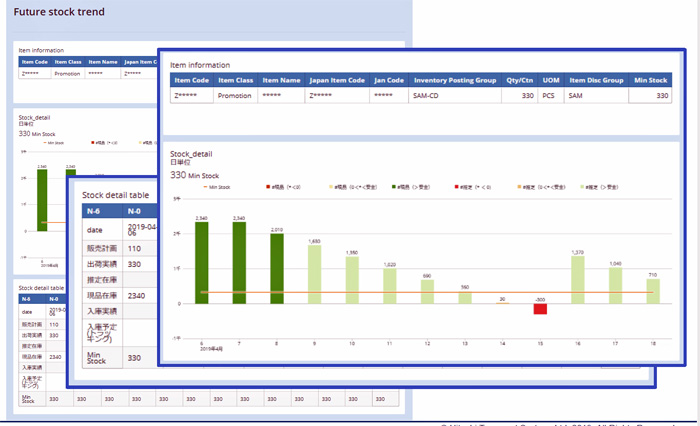Click the Item Name header in popup table
Image resolution: width=700 pixels, height=426 pixels.
tap(281, 80)
